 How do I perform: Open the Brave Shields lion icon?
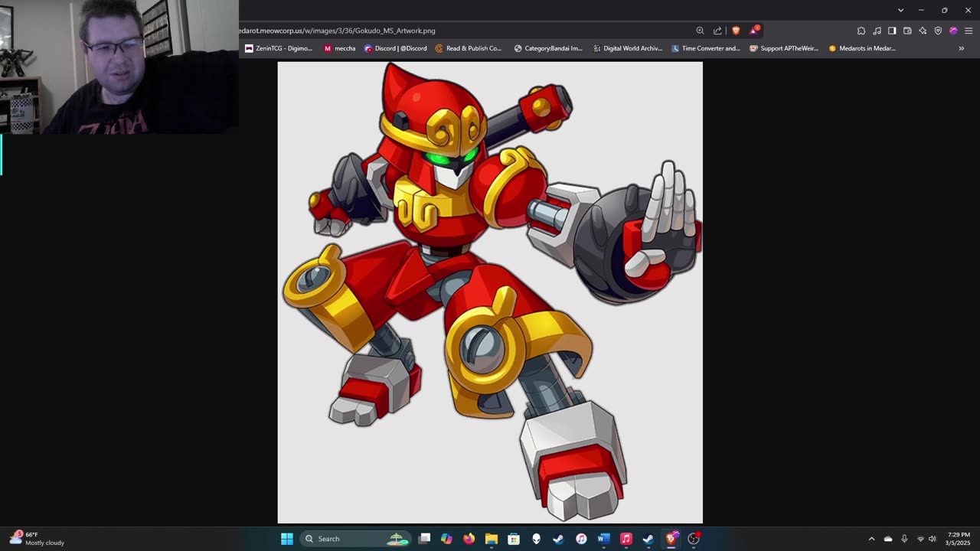pyautogui.click(x=736, y=31)
